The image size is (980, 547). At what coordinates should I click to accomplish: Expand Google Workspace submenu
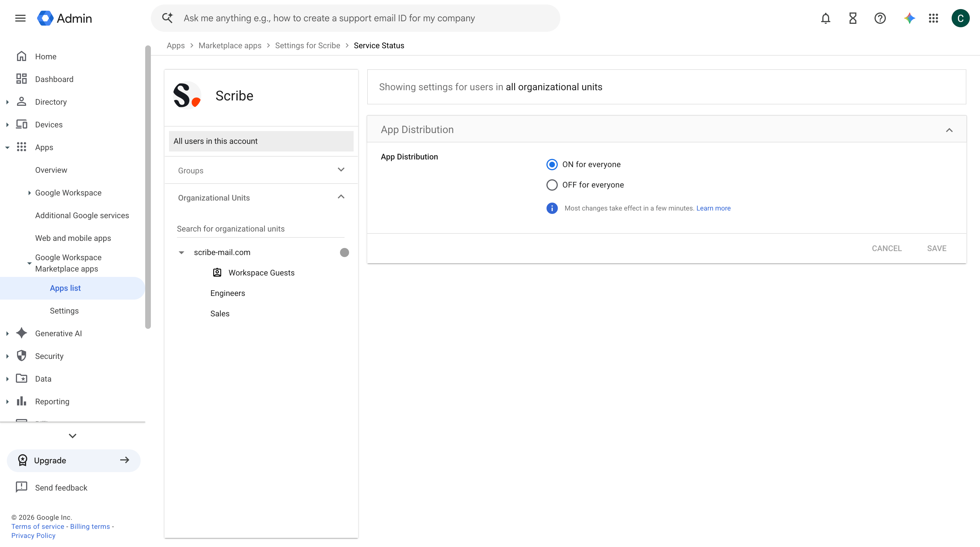(29, 193)
